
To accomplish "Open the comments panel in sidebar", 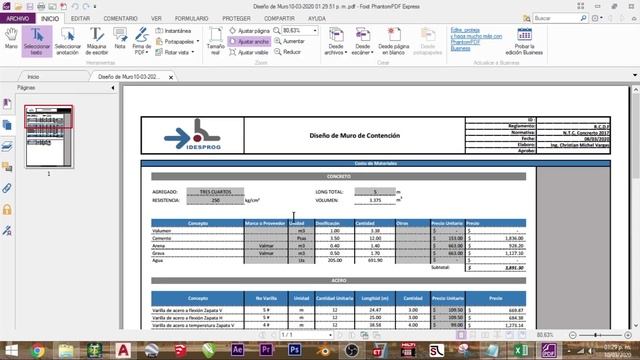I will (7, 167).
